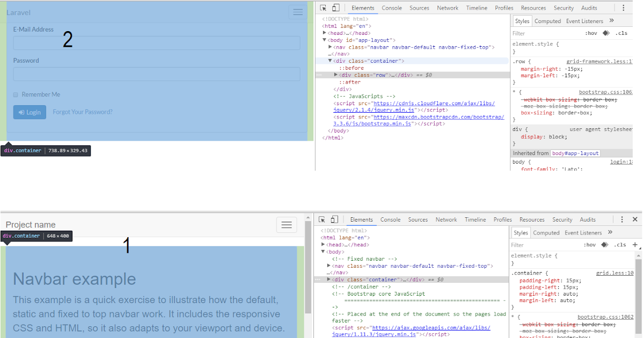Click .cls toggle in Laravel DevTools styles
Image resolution: width=644 pixels, height=338 pixels.
click(x=621, y=33)
